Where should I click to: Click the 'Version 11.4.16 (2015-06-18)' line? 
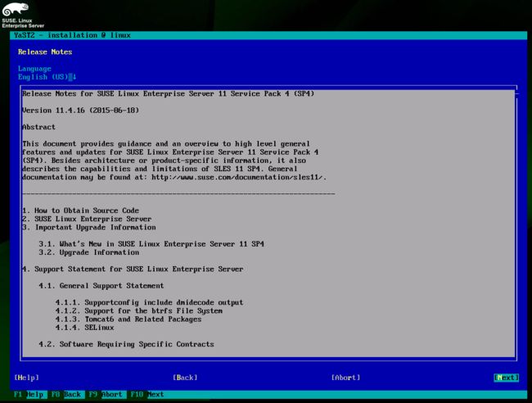click(81, 111)
